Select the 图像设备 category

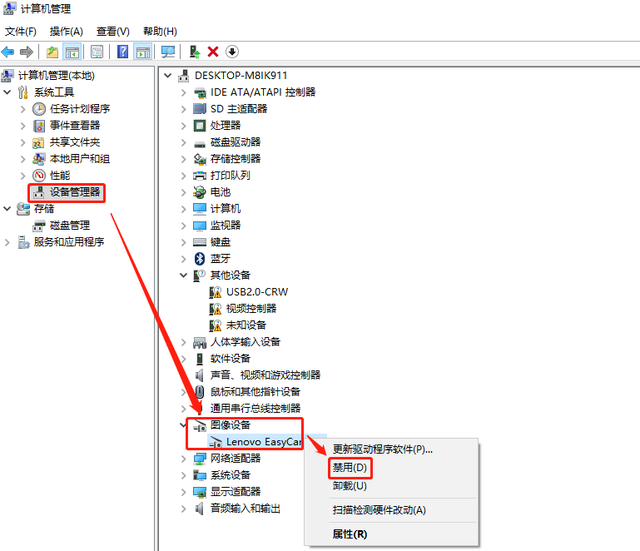pos(230,425)
